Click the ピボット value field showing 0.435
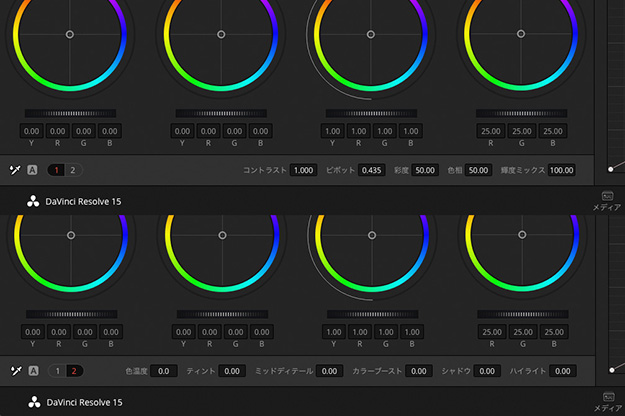This screenshot has height=416, width=625. [x=372, y=170]
